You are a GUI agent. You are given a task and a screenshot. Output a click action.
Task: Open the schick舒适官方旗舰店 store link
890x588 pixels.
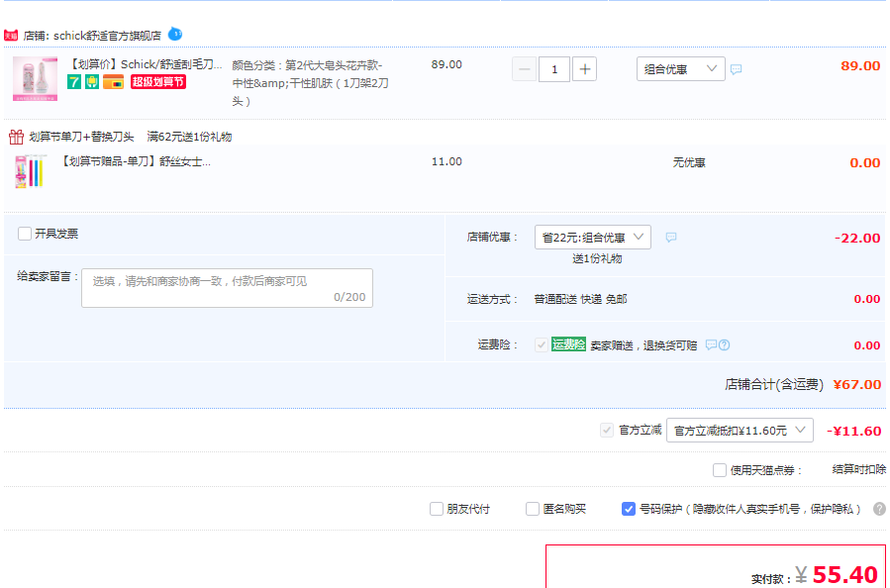tap(107, 36)
